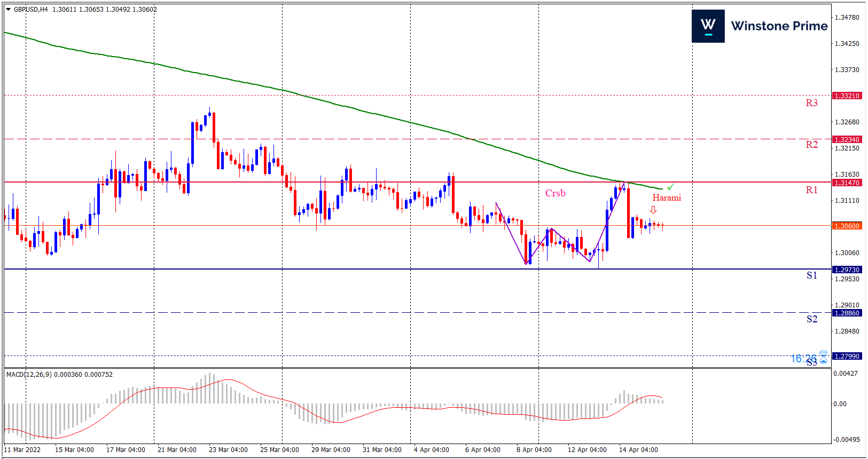Click the 1.27990 price tag on axis
The width and height of the screenshot is (868, 459).
[x=847, y=357]
